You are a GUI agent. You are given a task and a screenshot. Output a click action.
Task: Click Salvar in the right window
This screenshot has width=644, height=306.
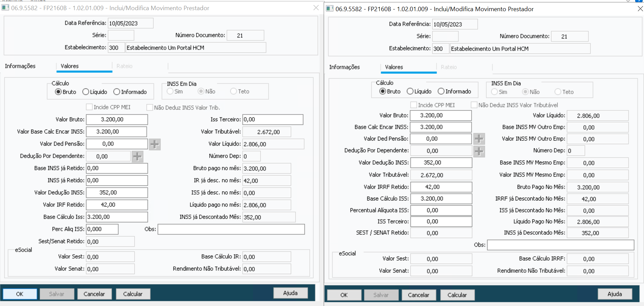381,295
